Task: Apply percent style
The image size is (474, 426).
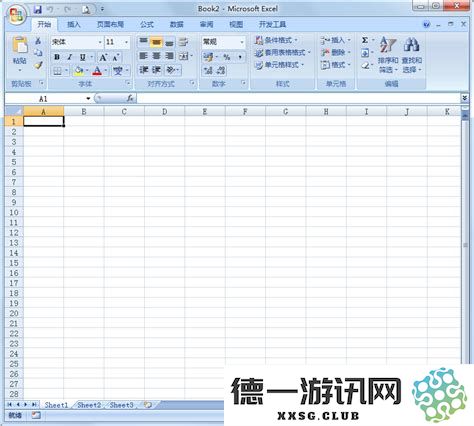Action: (x=227, y=57)
